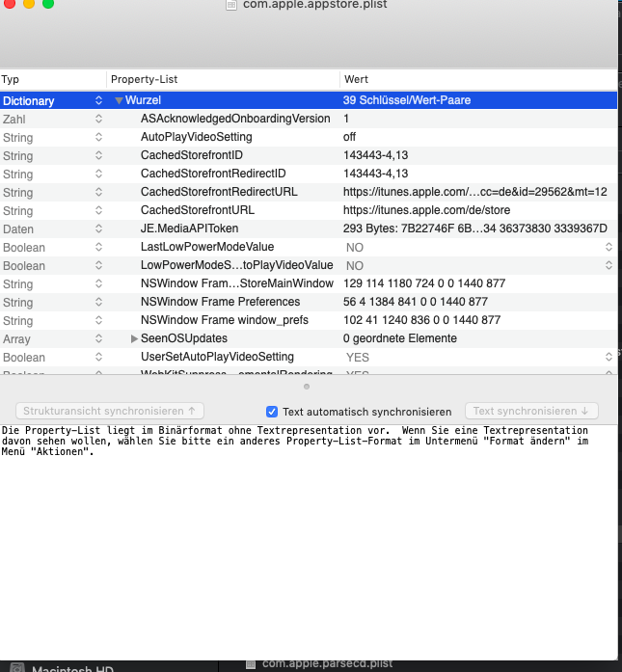The width and height of the screenshot is (622, 672).
Task: Open type stepper for CachedStorefrontID row
Action: point(98,155)
